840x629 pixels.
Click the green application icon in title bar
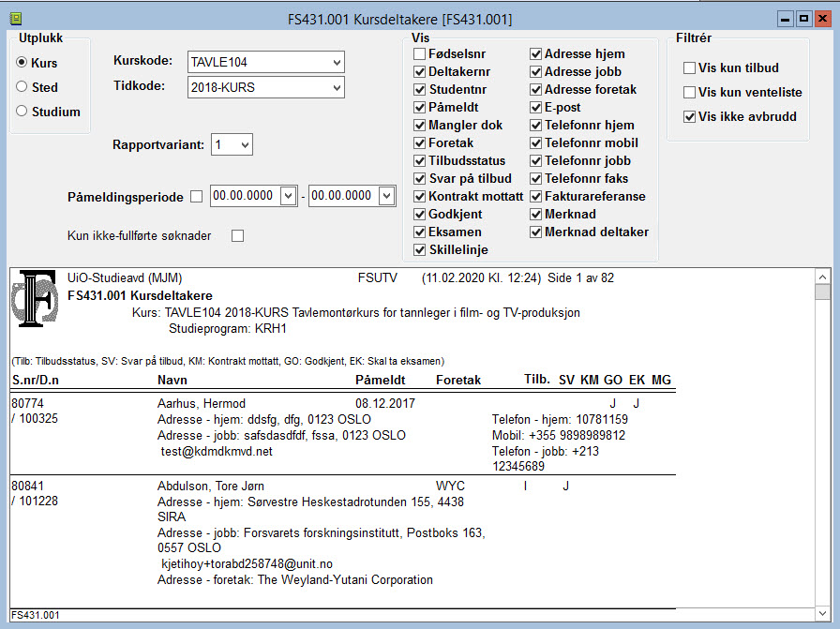16,20
